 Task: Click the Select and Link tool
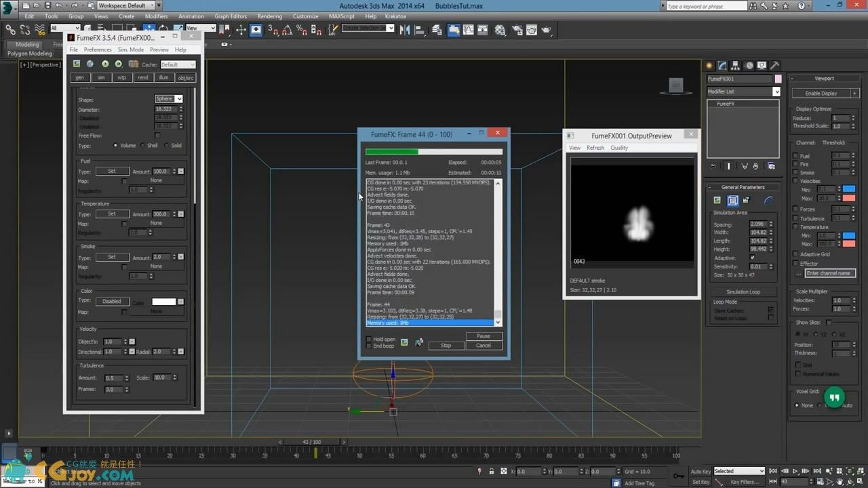tap(10, 30)
